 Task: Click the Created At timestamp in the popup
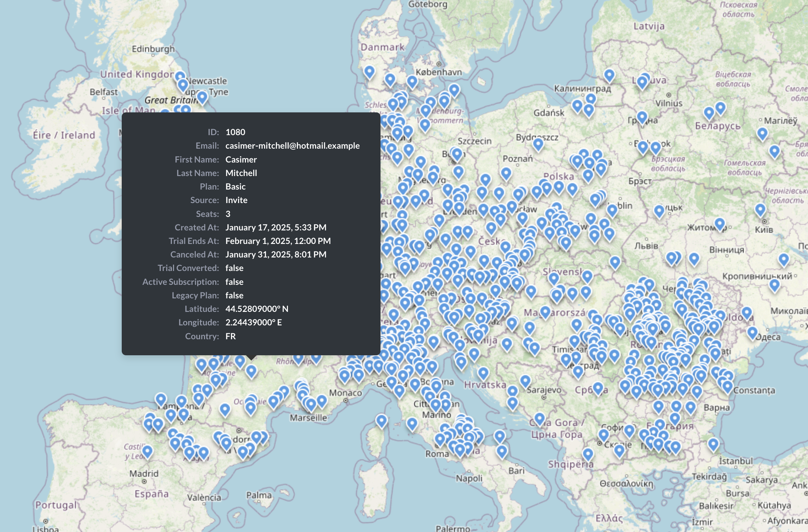(x=276, y=227)
